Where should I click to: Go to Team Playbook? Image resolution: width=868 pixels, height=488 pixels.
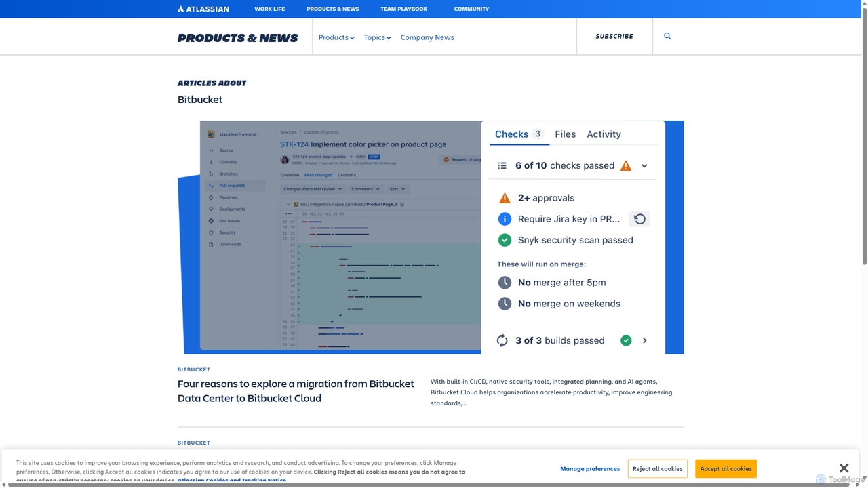pyautogui.click(x=403, y=9)
